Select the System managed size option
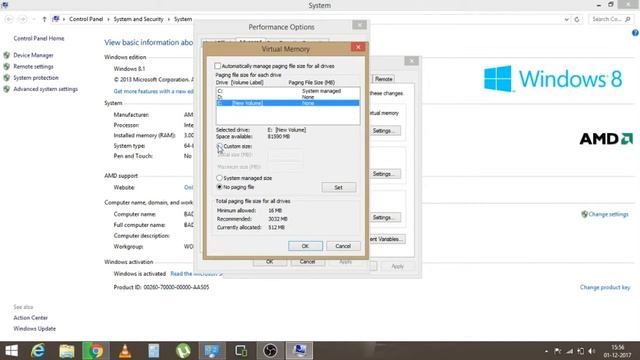Image resolution: width=640 pixels, height=360 pixels. click(219, 178)
